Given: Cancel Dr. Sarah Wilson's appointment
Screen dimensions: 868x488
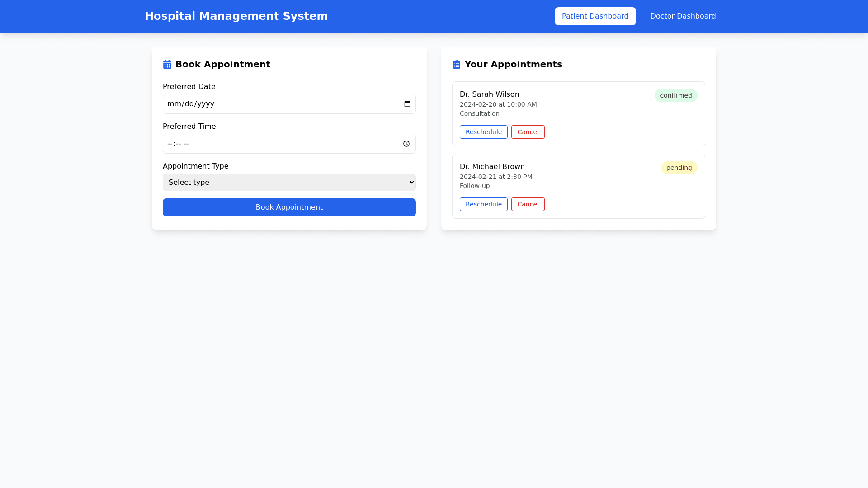Looking at the screenshot, I should tap(528, 132).
